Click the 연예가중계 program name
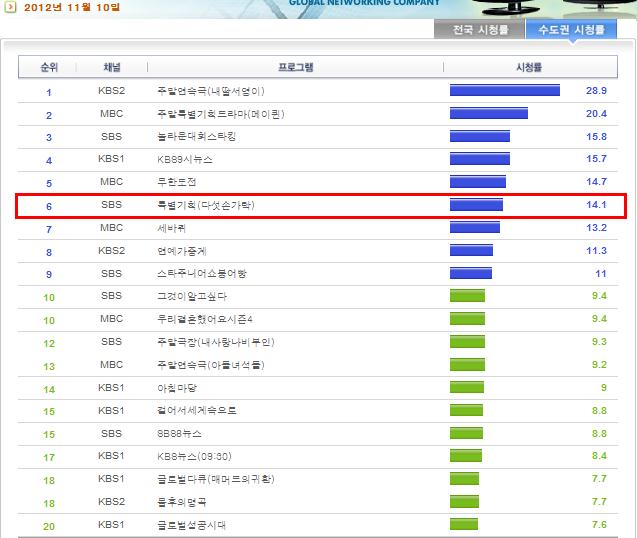 [182, 251]
